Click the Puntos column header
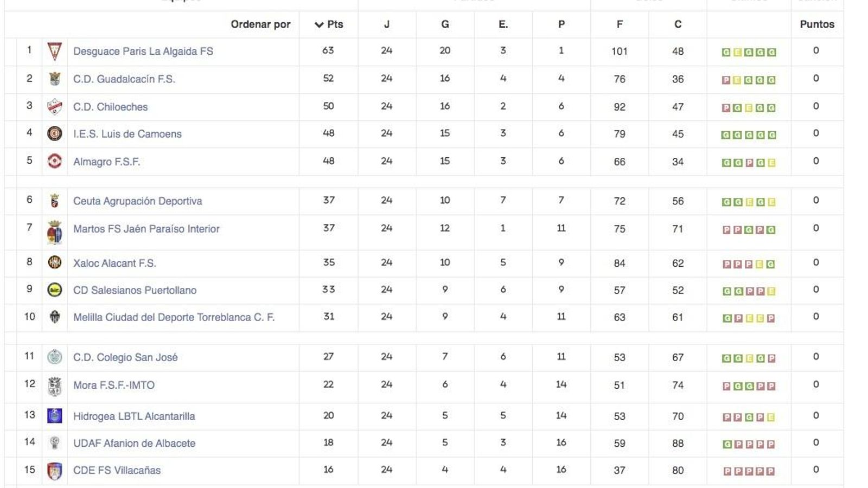This screenshot has width=868, height=488. (x=816, y=24)
